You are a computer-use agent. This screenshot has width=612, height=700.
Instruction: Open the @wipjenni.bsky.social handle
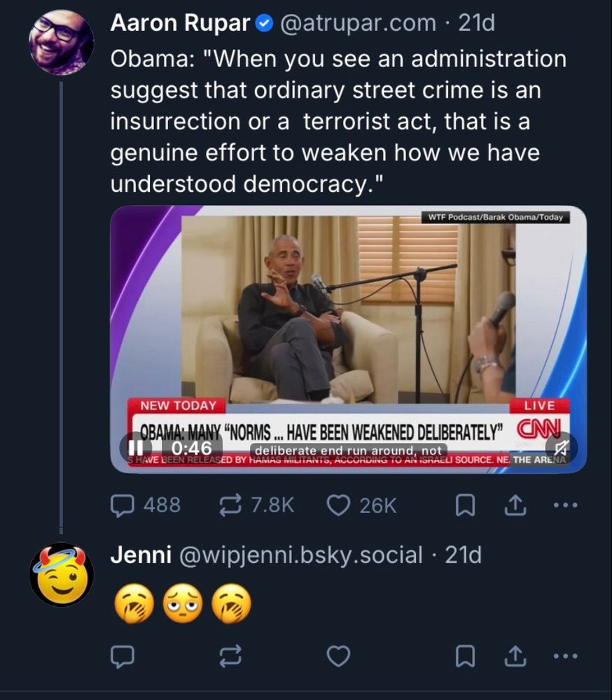coord(301,555)
